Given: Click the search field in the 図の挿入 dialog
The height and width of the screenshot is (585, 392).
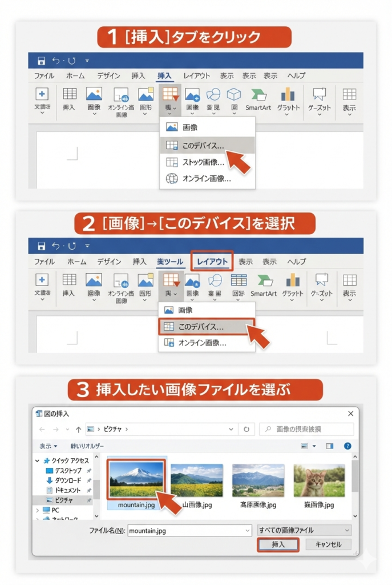Looking at the screenshot, I should 306,429.
